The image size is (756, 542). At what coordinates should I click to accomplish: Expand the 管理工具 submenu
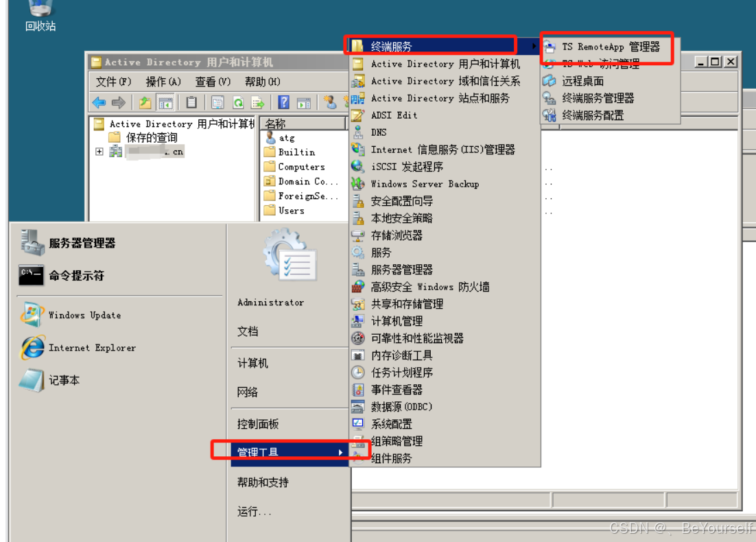pyautogui.click(x=290, y=452)
